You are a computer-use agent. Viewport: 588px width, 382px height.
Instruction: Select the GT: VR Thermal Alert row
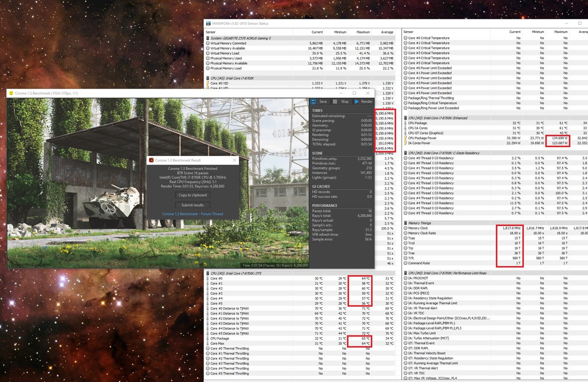click(495, 368)
